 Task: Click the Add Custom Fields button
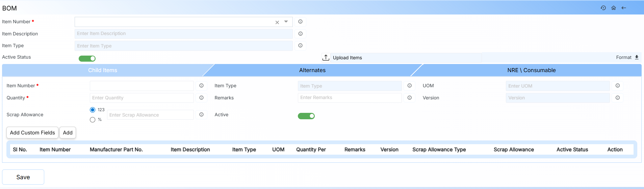pyautogui.click(x=32, y=133)
